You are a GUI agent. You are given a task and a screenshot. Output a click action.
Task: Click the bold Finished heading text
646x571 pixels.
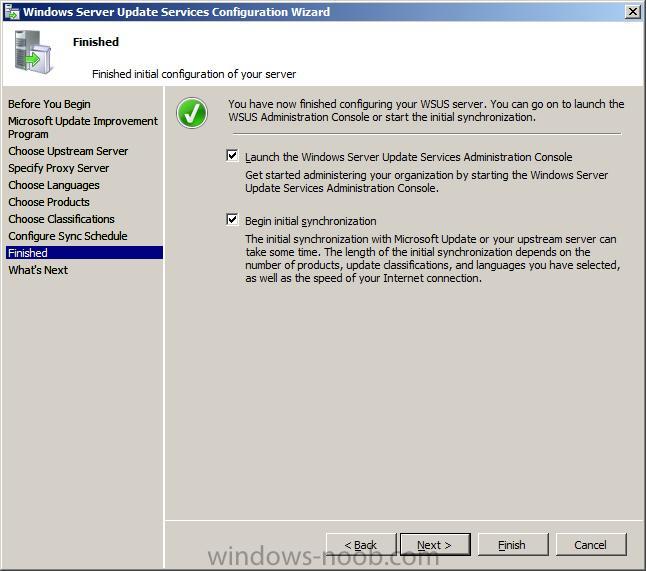click(x=96, y=42)
